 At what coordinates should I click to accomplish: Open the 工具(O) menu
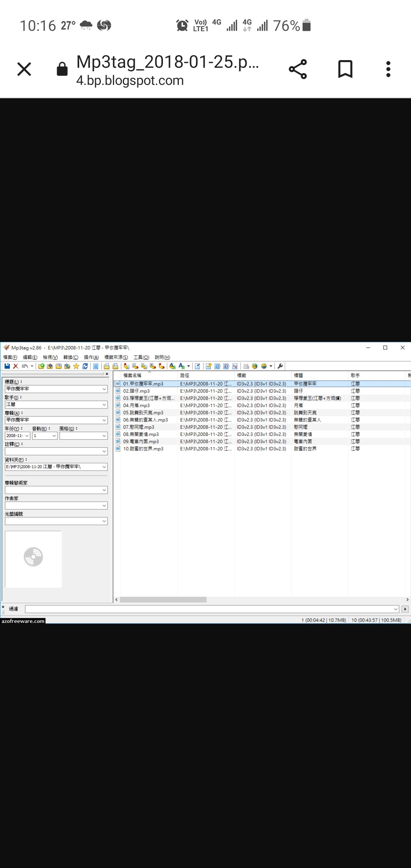click(141, 357)
